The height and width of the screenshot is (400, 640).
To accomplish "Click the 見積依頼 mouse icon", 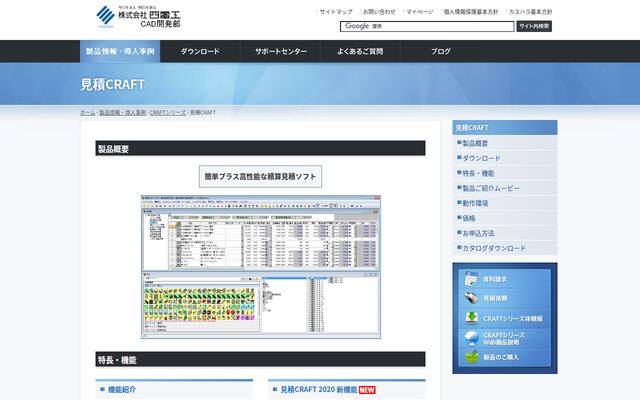I will (x=471, y=298).
